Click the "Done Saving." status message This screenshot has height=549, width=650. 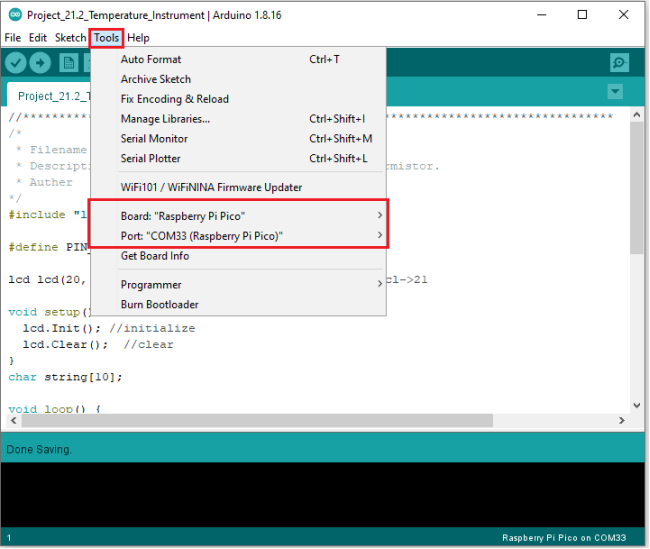point(39,449)
